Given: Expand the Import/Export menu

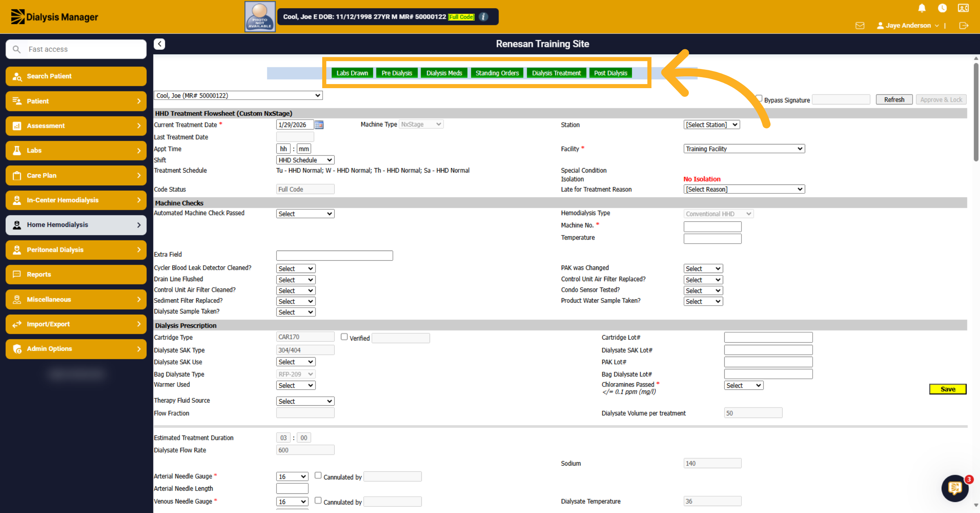Looking at the screenshot, I should tap(76, 324).
